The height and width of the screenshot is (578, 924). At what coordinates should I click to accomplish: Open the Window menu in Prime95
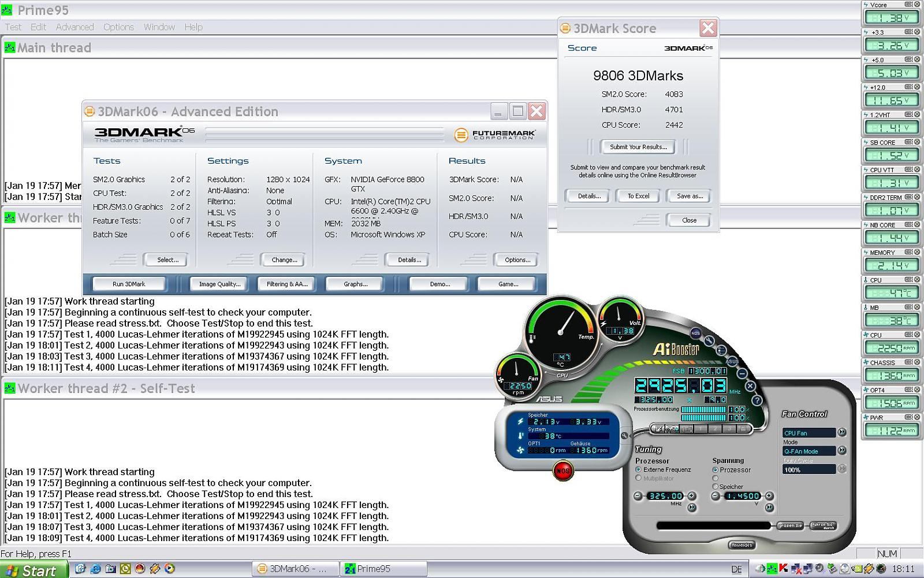(159, 27)
